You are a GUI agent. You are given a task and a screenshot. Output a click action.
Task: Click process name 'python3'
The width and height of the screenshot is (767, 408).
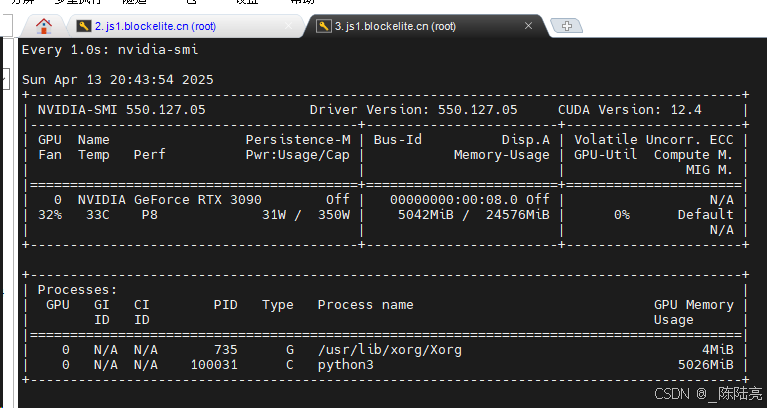345,365
